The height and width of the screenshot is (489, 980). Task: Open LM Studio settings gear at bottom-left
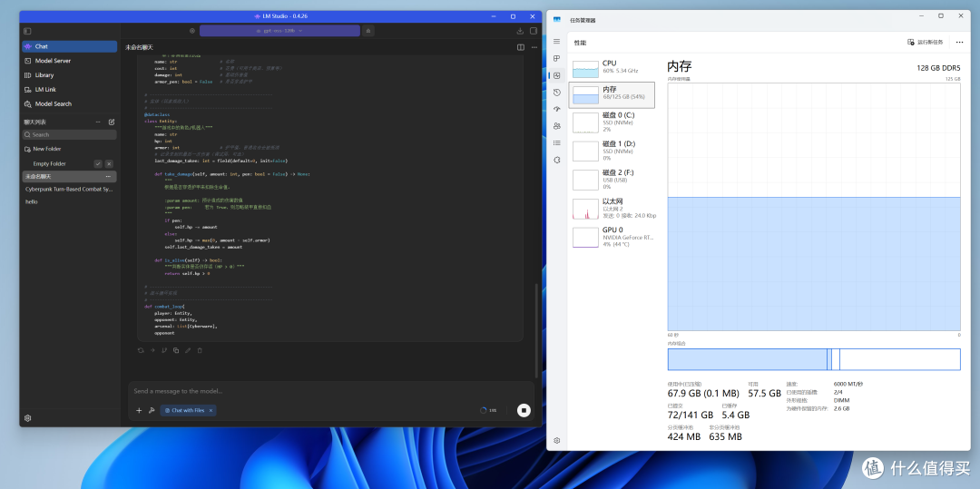27,418
